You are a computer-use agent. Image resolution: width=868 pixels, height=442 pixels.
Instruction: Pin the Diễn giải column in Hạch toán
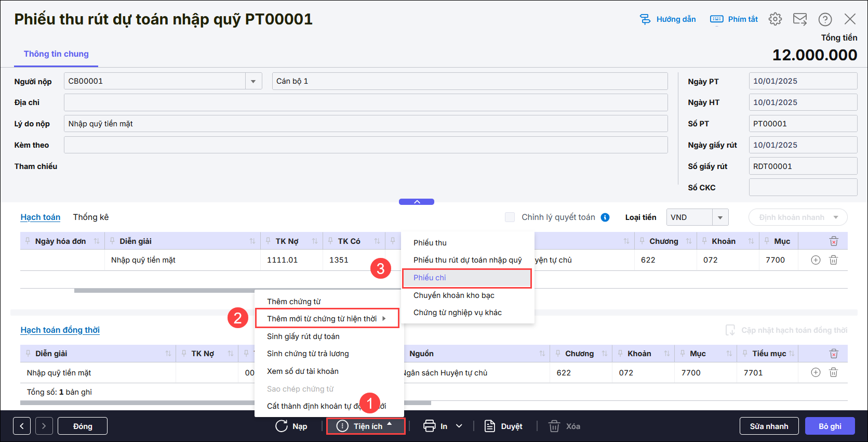[x=112, y=241]
